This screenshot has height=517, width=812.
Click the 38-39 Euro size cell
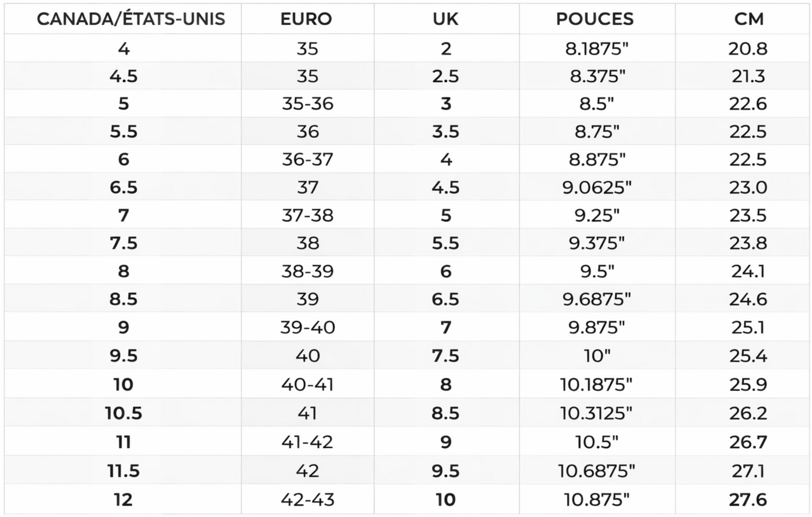pyautogui.click(x=307, y=271)
